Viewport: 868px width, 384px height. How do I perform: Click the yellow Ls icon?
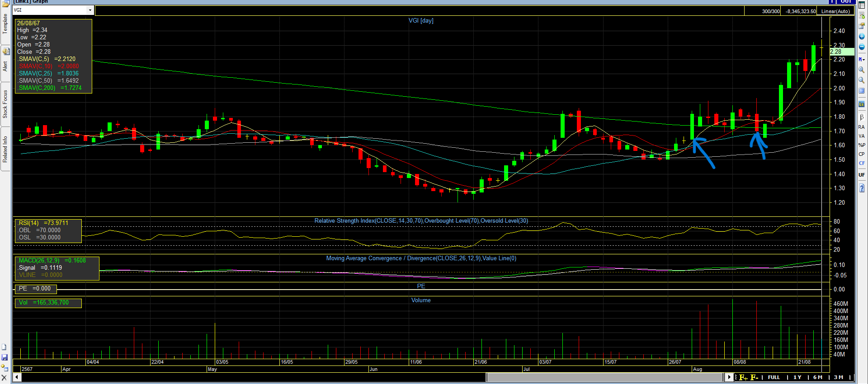tap(862, 104)
